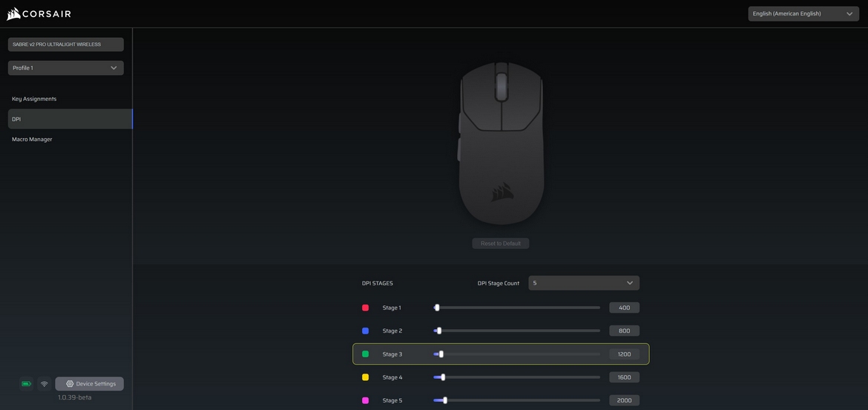Click the green battery status icon
This screenshot has height=410, width=868.
[26, 384]
